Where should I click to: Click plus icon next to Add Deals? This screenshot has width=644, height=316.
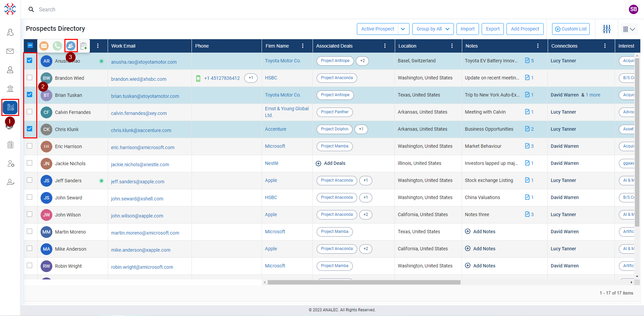coord(318,164)
